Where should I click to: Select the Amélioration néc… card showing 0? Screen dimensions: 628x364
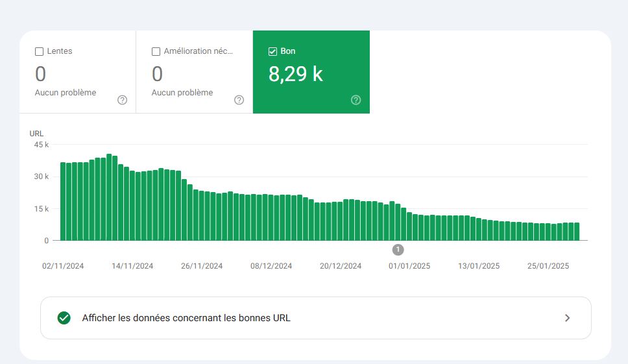click(x=195, y=72)
